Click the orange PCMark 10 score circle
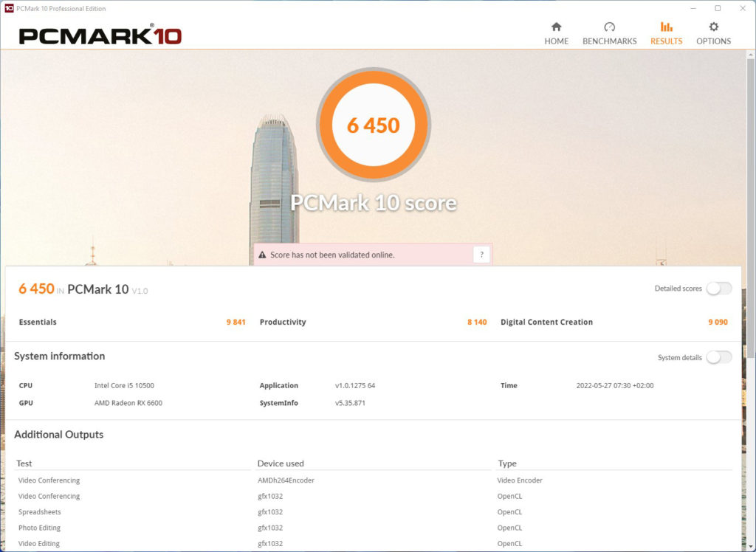 click(374, 125)
